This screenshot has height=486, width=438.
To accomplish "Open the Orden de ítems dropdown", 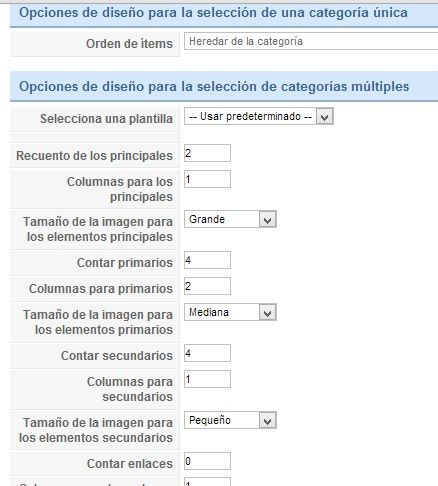I will tap(311, 41).
